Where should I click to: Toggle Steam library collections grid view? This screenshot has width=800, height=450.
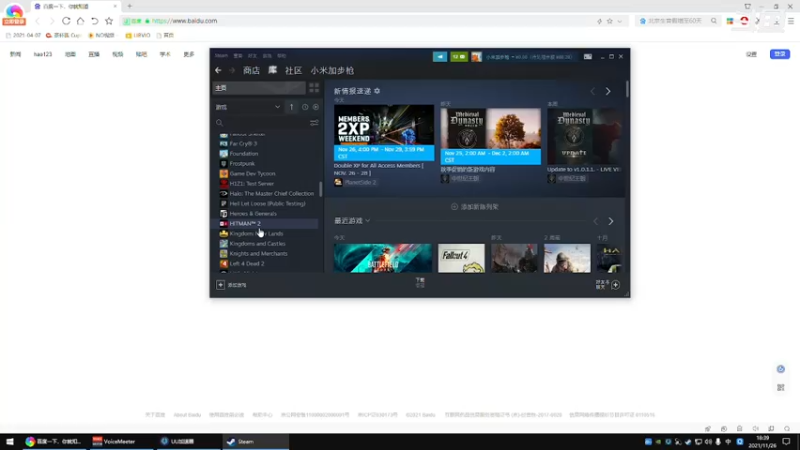tap(314, 88)
